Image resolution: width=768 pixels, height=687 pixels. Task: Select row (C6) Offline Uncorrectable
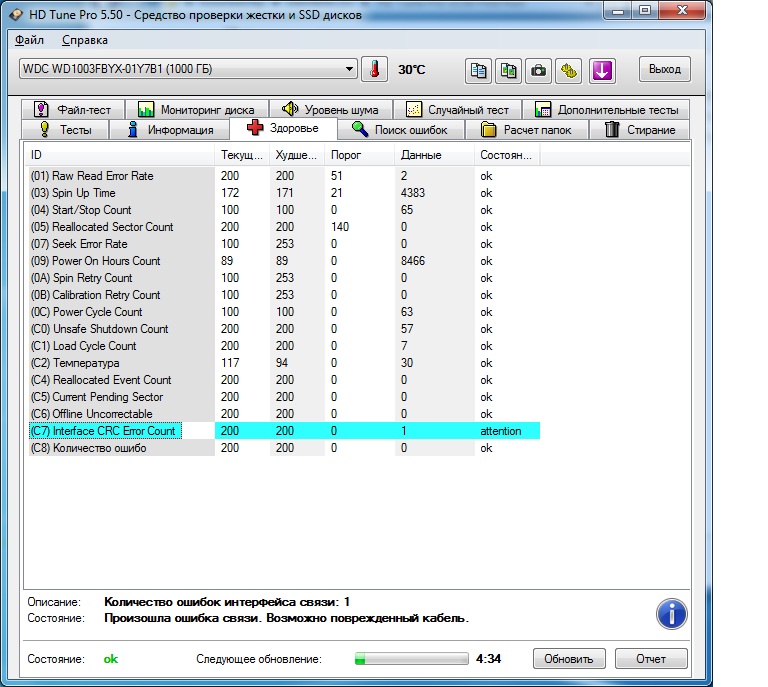point(284,414)
